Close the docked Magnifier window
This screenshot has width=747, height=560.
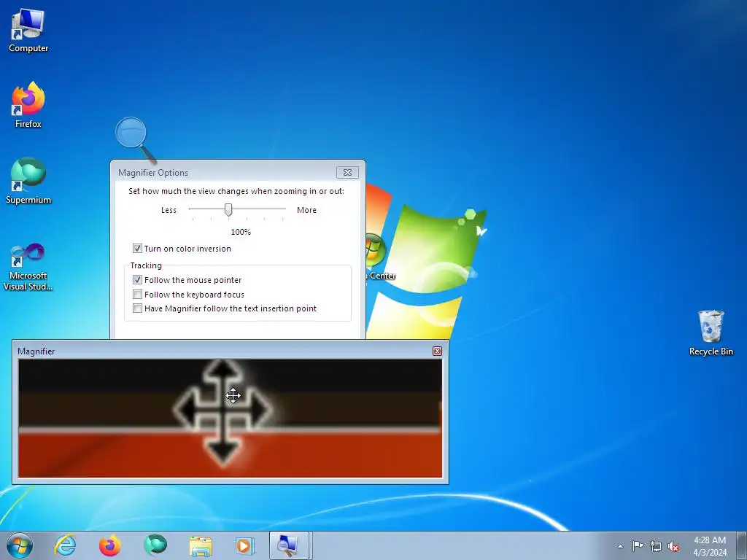point(437,351)
